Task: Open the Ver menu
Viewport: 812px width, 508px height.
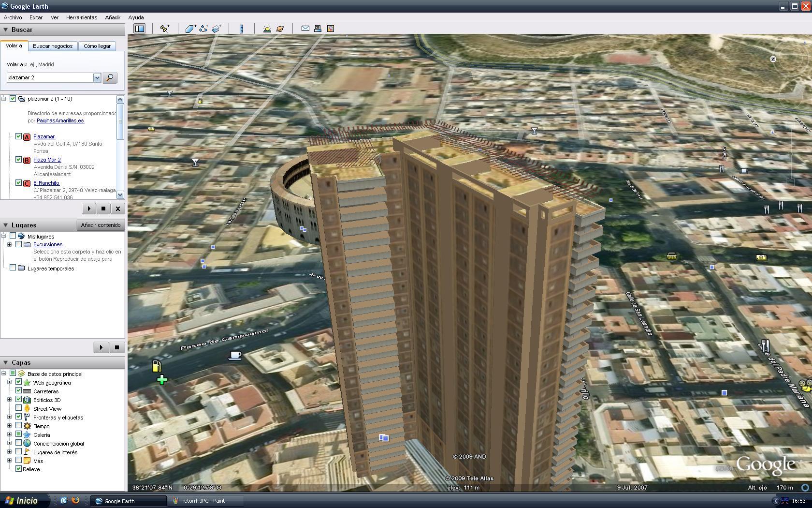Action: (x=54, y=17)
